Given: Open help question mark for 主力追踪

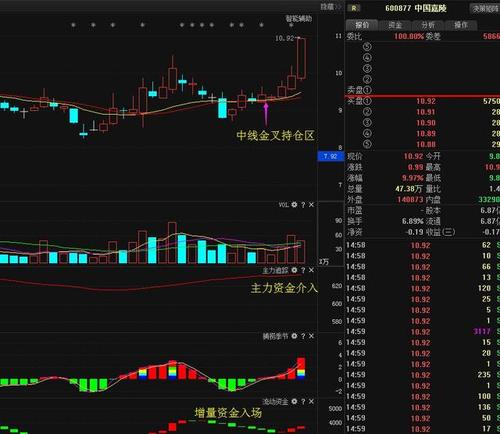Looking at the screenshot, I should (x=303, y=270).
